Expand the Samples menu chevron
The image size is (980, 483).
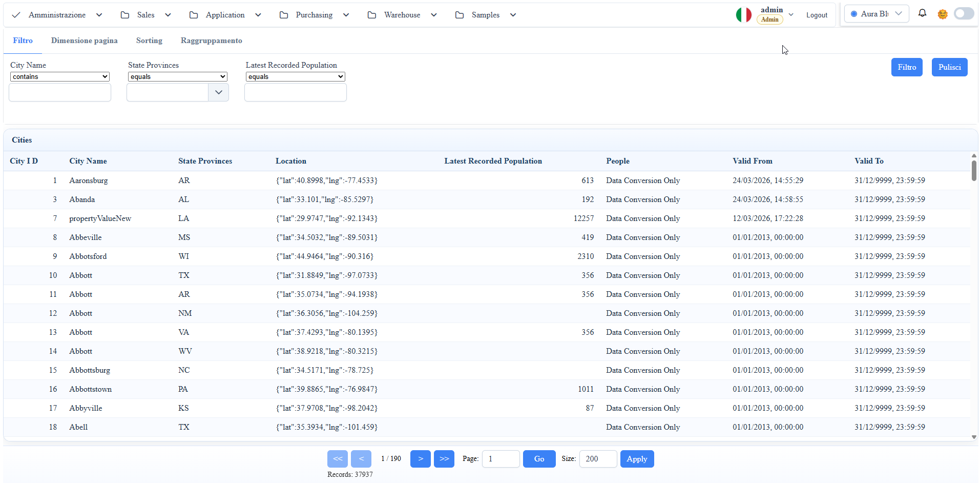pyautogui.click(x=513, y=15)
